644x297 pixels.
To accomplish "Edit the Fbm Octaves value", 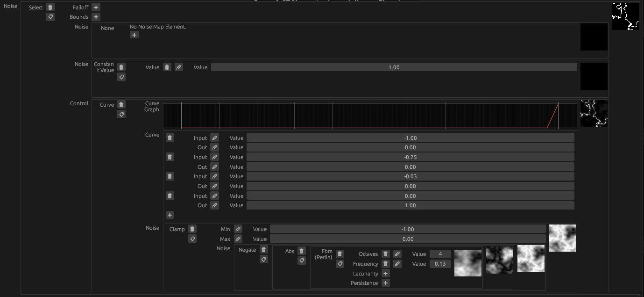I will (397, 254).
